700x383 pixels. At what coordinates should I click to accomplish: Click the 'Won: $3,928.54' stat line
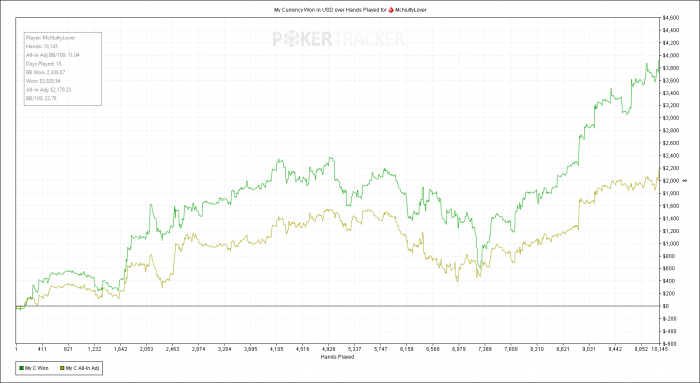pos(43,81)
